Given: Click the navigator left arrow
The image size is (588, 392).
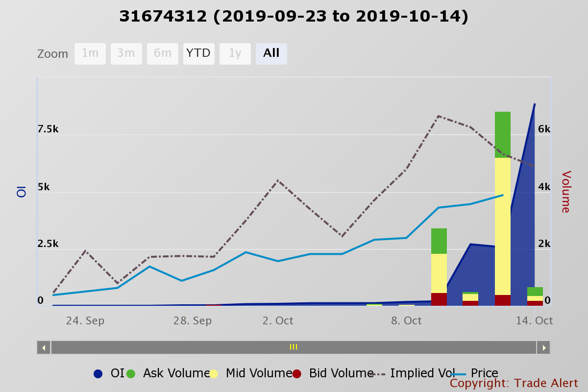Looking at the screenshot, I should tap(44, 347).
